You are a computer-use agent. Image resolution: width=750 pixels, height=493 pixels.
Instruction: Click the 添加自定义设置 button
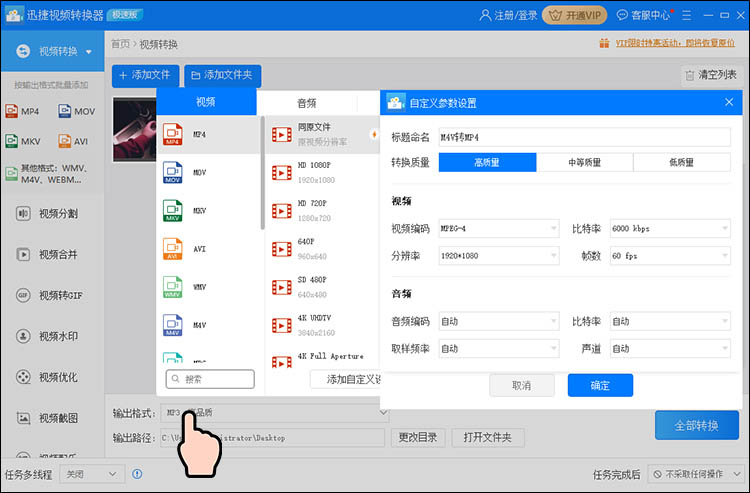coord(345,380)
